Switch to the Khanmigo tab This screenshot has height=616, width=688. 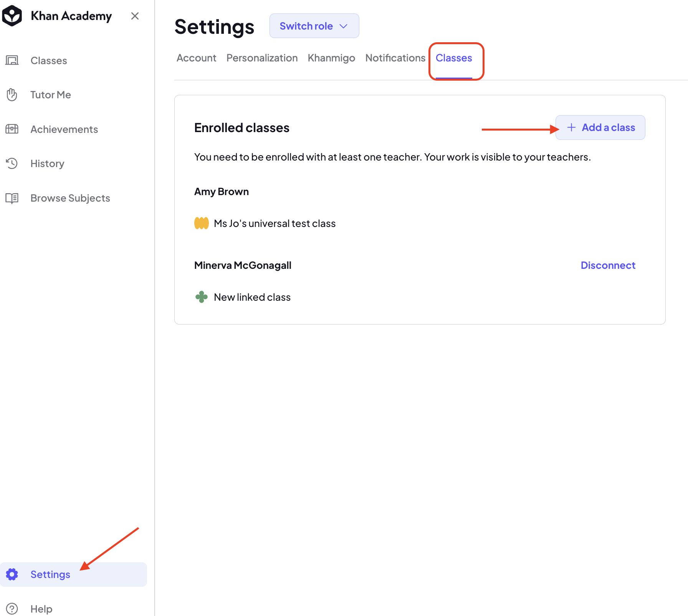tap(331, 58)
